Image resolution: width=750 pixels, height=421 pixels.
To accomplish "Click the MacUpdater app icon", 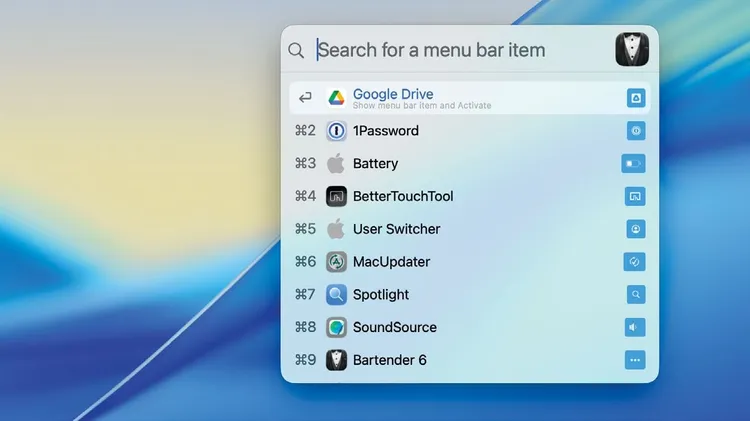I will click(x=336, y=262).
